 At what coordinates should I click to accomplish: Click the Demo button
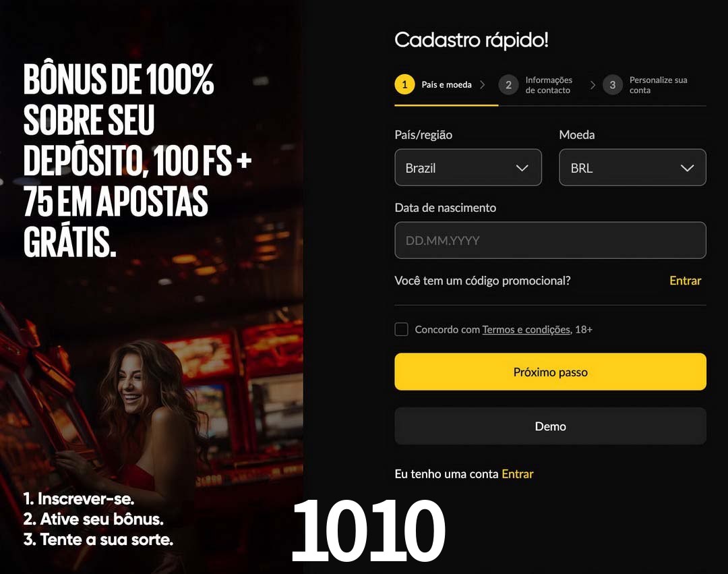click(x=550, y=426)
